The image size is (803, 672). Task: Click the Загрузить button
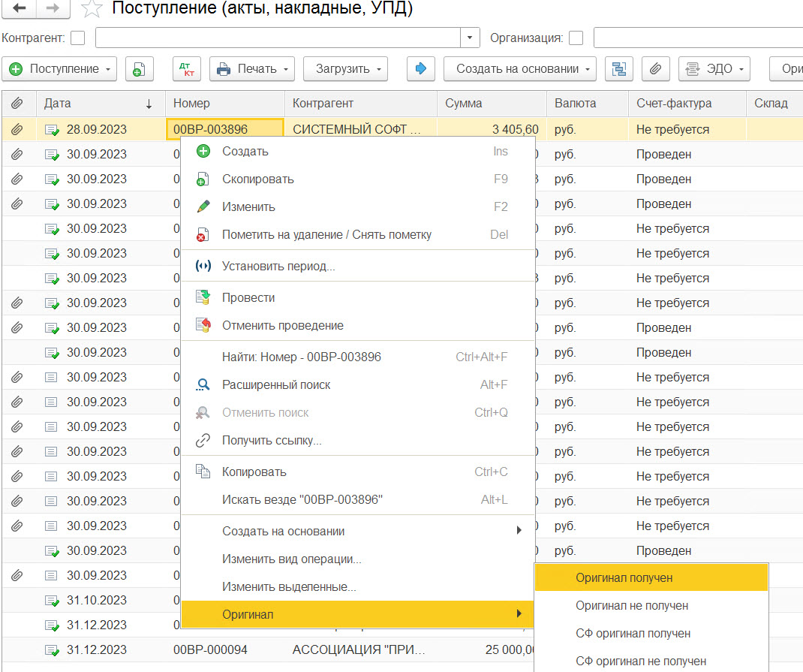345,69
